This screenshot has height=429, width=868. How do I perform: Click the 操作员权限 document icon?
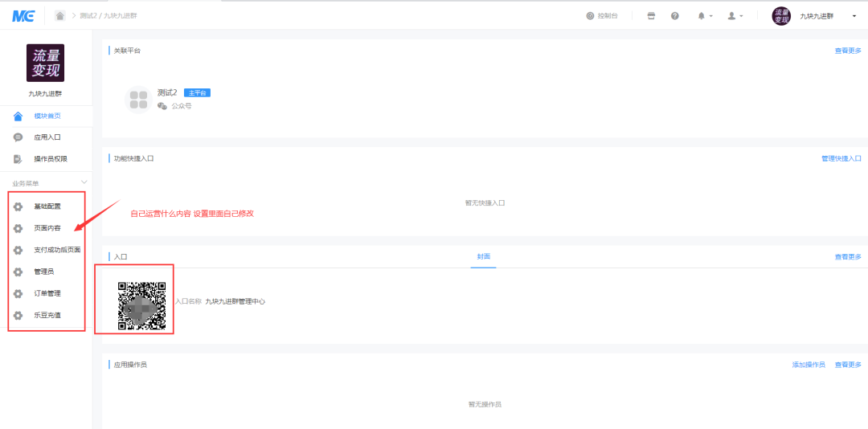pyautogui.click(x=18, y=159)
